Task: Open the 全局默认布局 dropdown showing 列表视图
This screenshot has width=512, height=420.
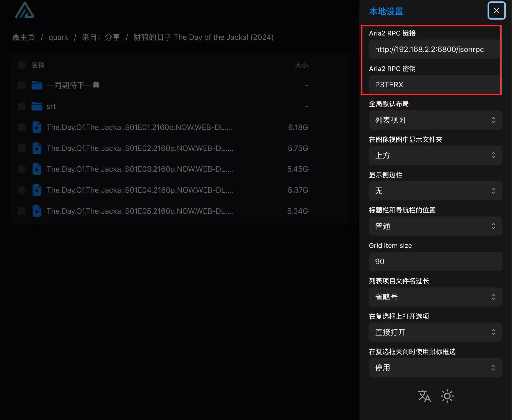Action: 435,120
